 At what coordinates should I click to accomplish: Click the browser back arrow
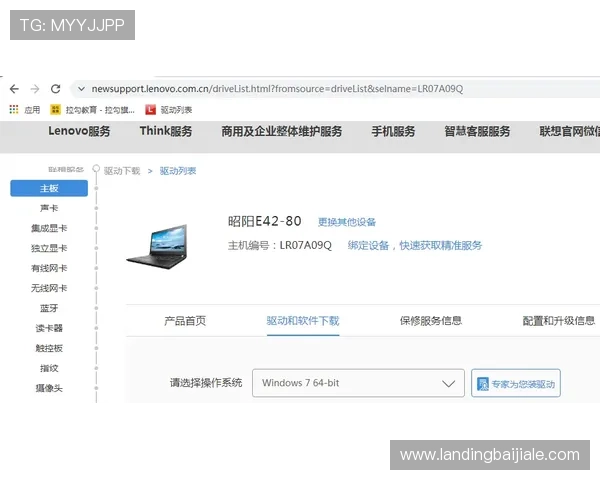[14, 89]
